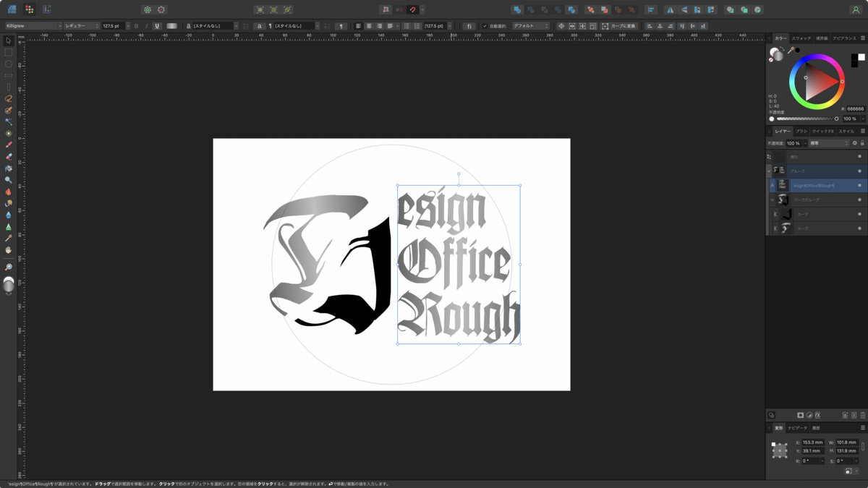Align text right in context toolbar

coord(379,26)
